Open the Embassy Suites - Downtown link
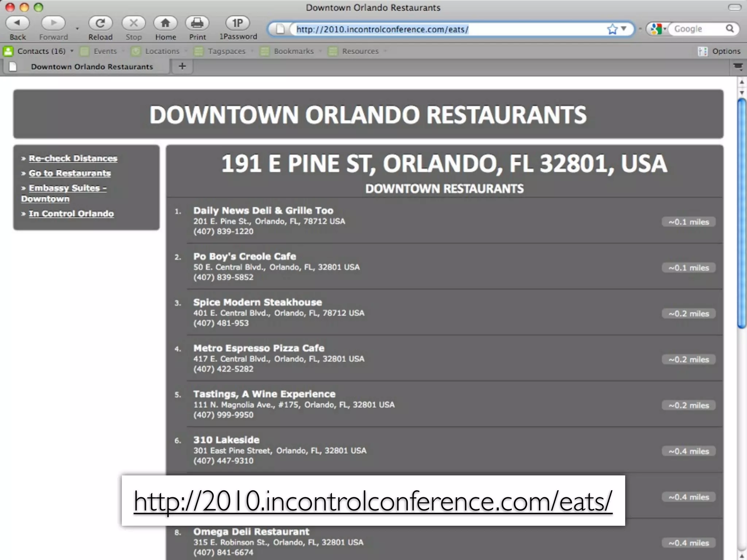Viewport: 747px width, 560px height. (64, 193)
